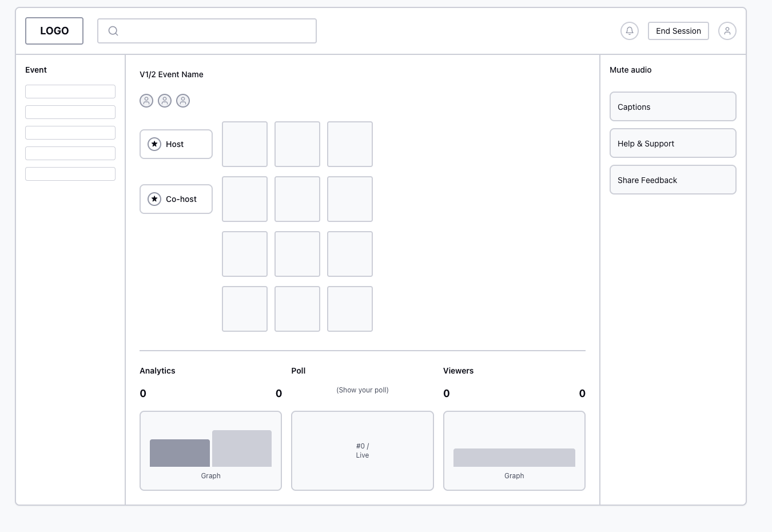Select the second participant avatar icon
The height and width of the screenshot is (532, 772).
[165, 101]
